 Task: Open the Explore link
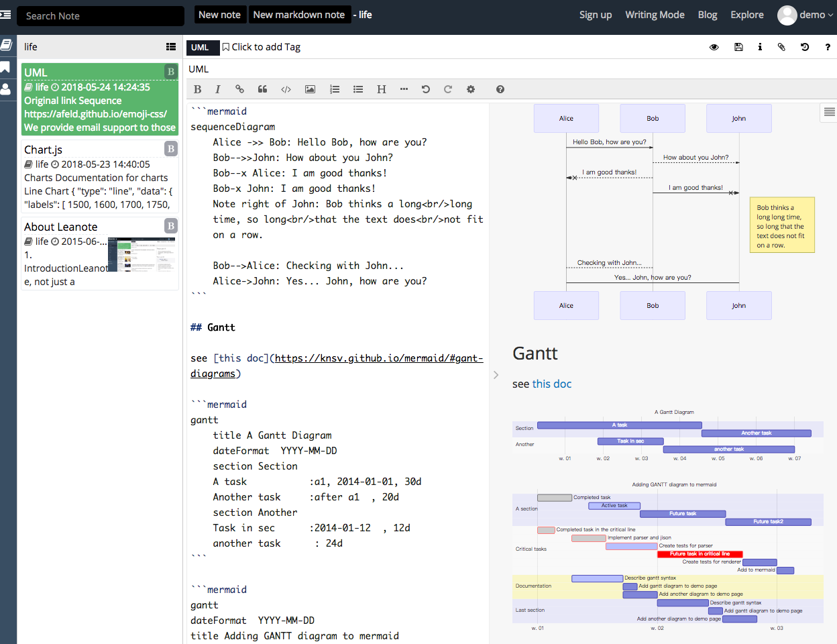pos(747,15)
